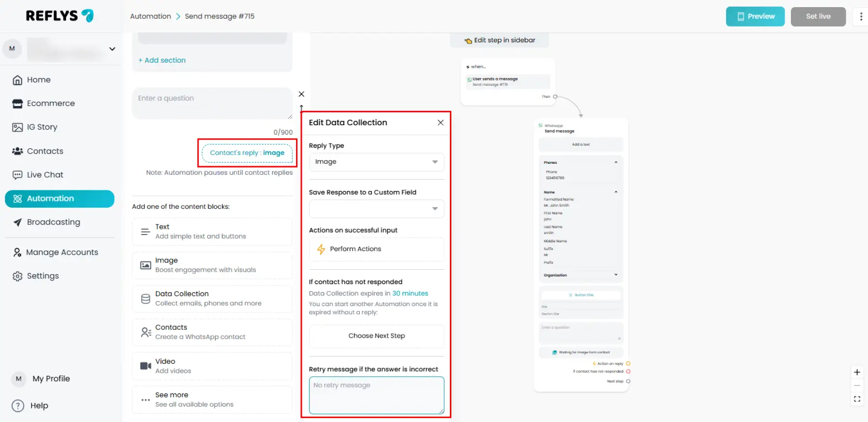Viewport: 868px width, 422px height.
Task: Open the Home sidebar icon
Action: (17, 80)
